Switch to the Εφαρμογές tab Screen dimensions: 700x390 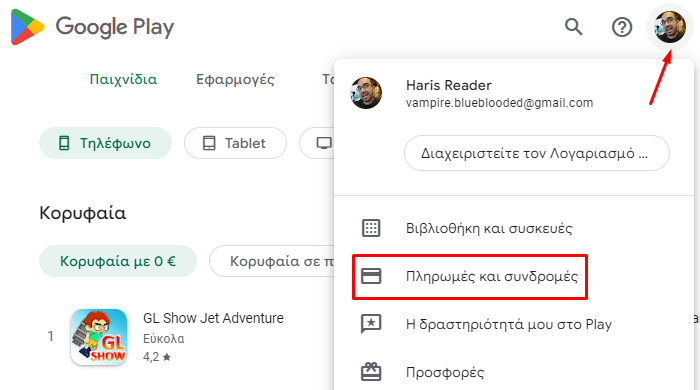235,79
